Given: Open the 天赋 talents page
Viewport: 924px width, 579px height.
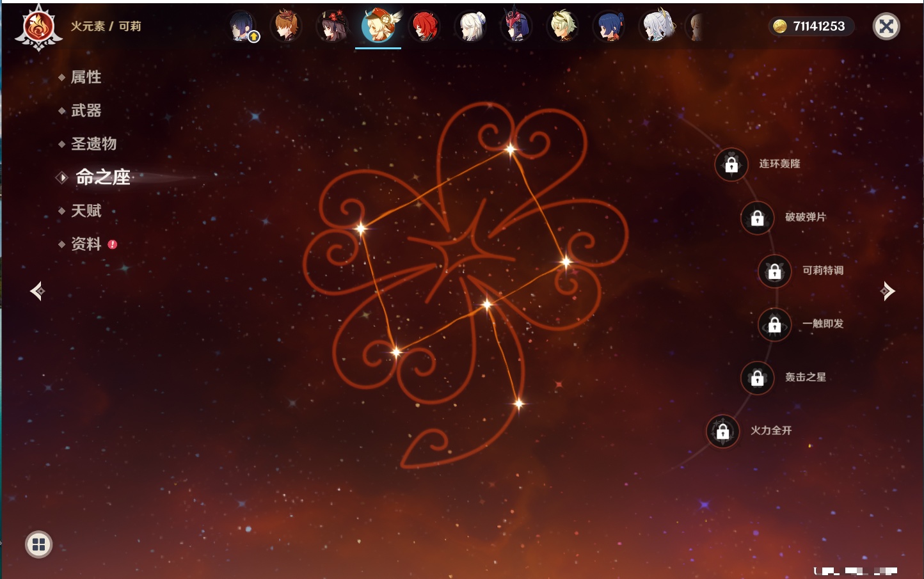Looking at the screenshot, I should [x=86, y=210].
